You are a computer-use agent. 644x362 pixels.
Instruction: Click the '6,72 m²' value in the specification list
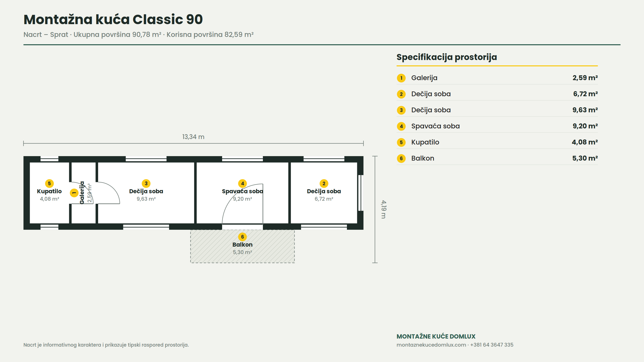point(585,94)
